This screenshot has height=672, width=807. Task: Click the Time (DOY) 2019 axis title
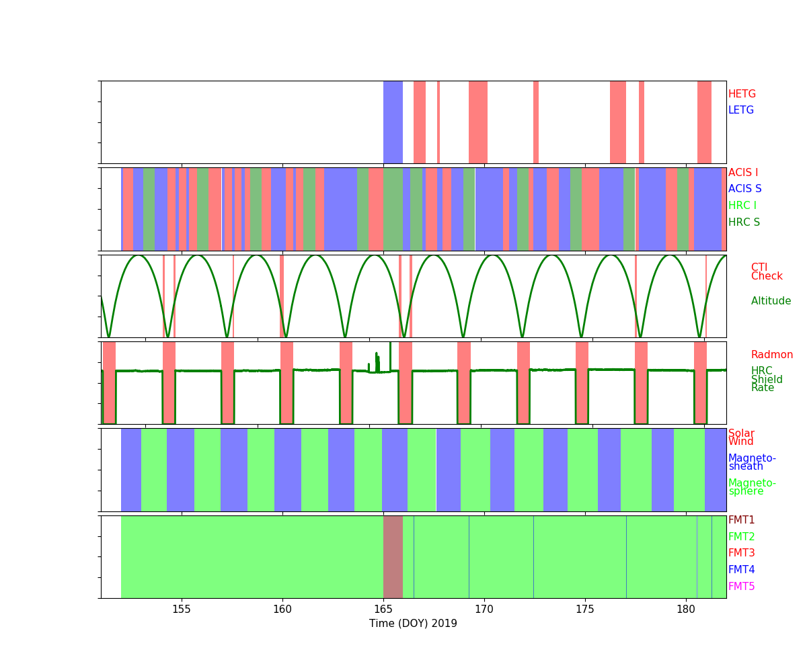[413, 624]
